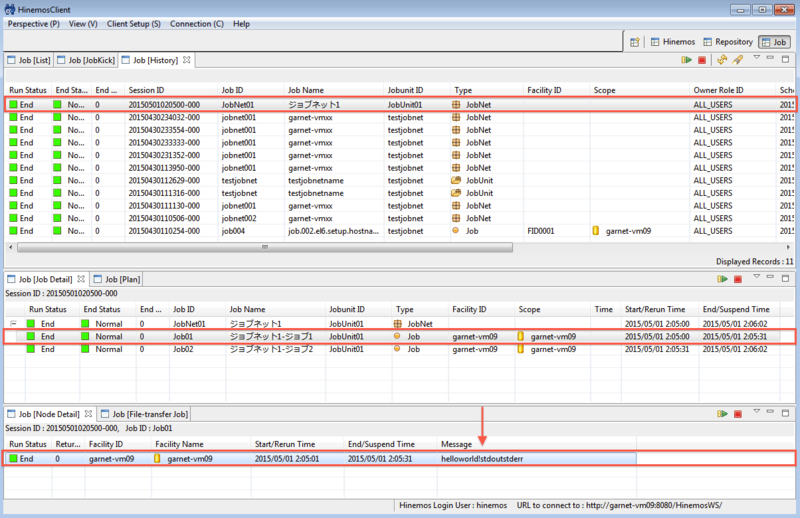Click the horizontal scrollbar in Job History
Screen dimensions: 800x518
[265, 248]
